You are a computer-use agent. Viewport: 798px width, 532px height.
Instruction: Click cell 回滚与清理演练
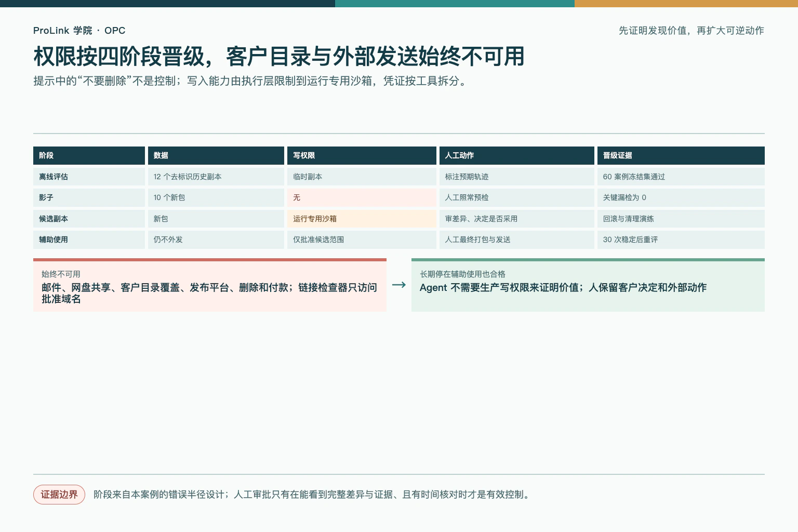point(681,219)
